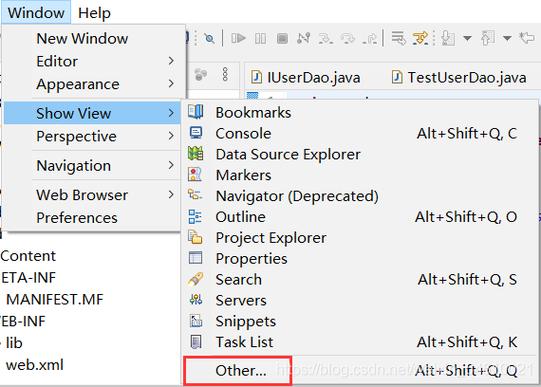Expand the Navigation submenu arrow
This screenshot has height=387, width=541.
(171, 165)
